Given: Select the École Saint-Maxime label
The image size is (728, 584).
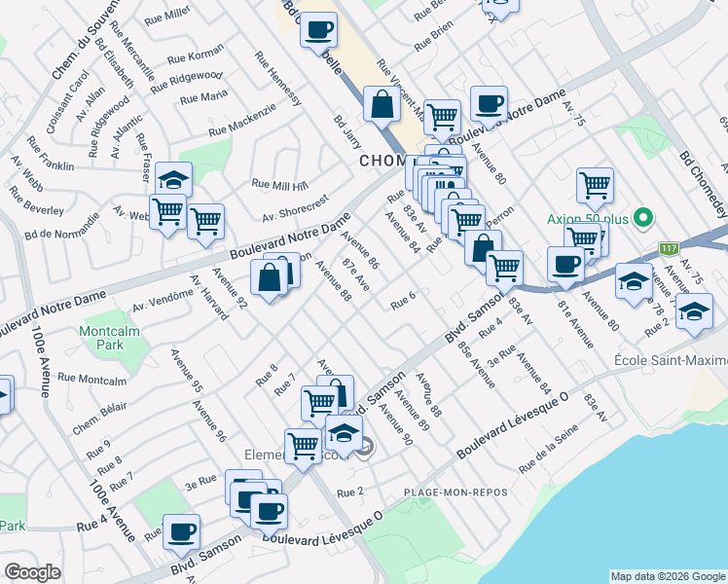Looking at the screenshot, I should (x=671, y=360).
